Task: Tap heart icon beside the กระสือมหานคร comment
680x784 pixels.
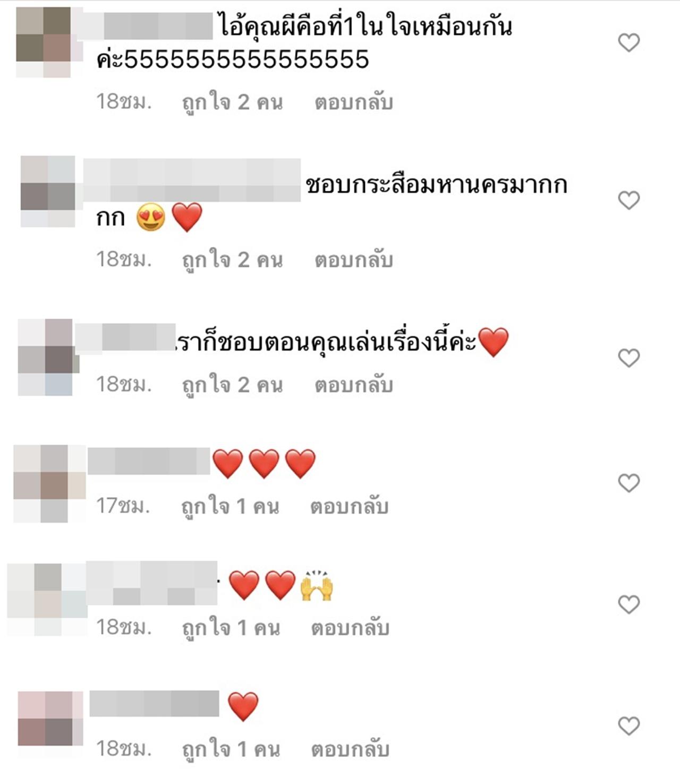Action: point(629,200)
